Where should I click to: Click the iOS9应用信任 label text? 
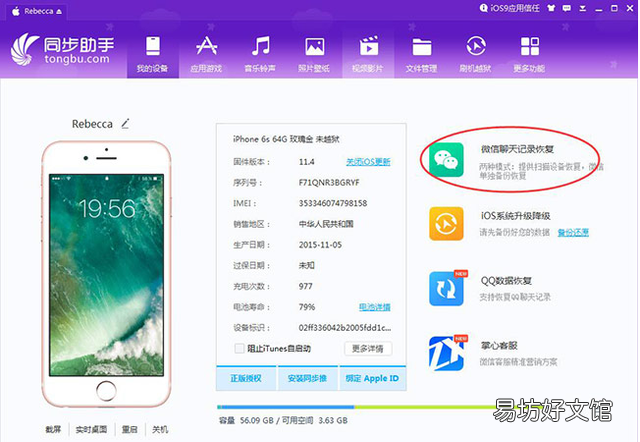(x=515, y=8)
